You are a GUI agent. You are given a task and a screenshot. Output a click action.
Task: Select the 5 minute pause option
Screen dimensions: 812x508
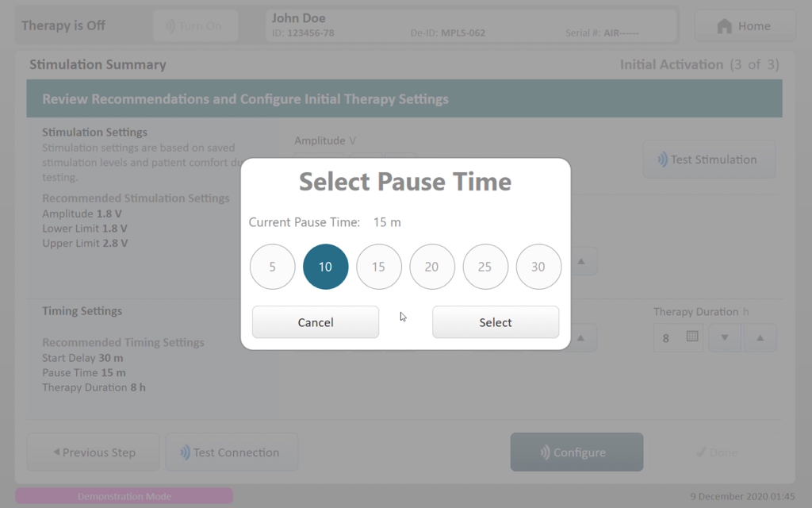[x=273, y=267]
